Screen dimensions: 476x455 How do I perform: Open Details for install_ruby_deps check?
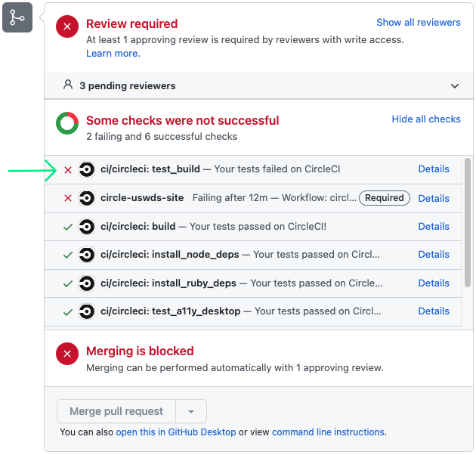pos(434,283)
